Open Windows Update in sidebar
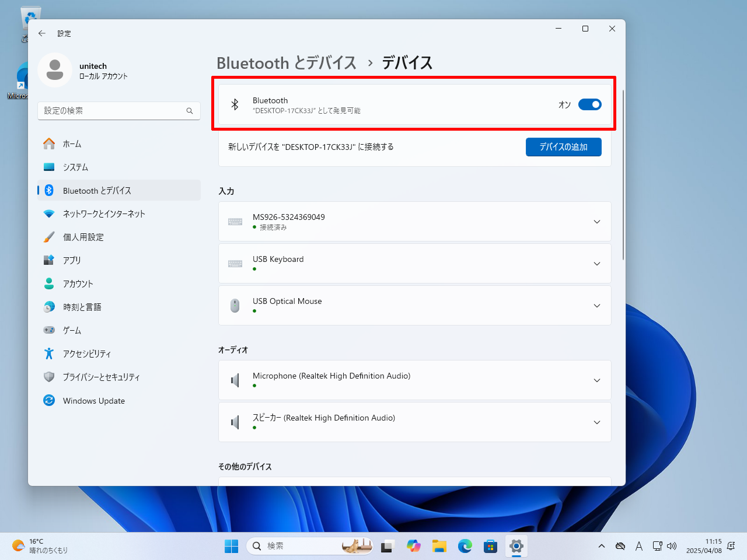 tap(119, 401)
